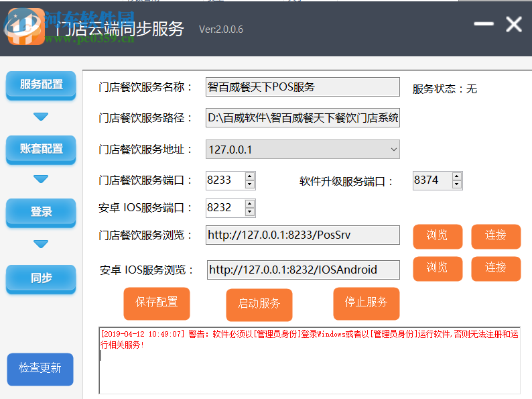Open the 服务配置 section
Screen dimensions: 532x399
tap(41, 85)
